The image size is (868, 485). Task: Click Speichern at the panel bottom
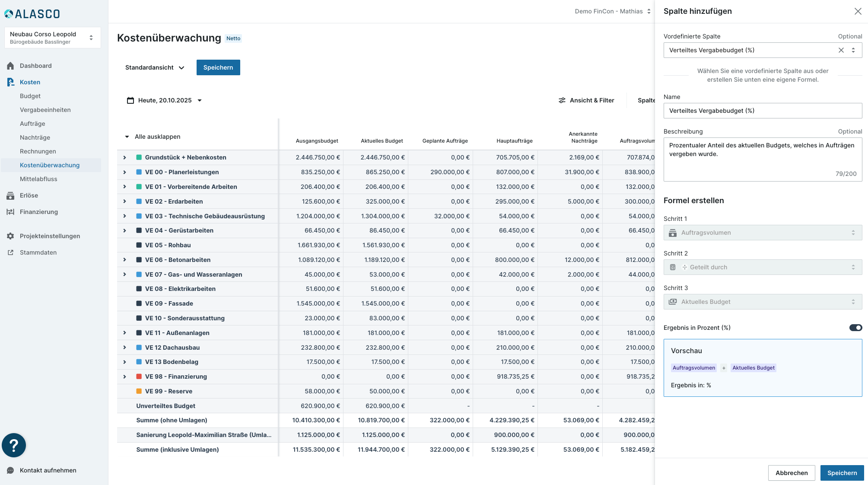point(842,473)
